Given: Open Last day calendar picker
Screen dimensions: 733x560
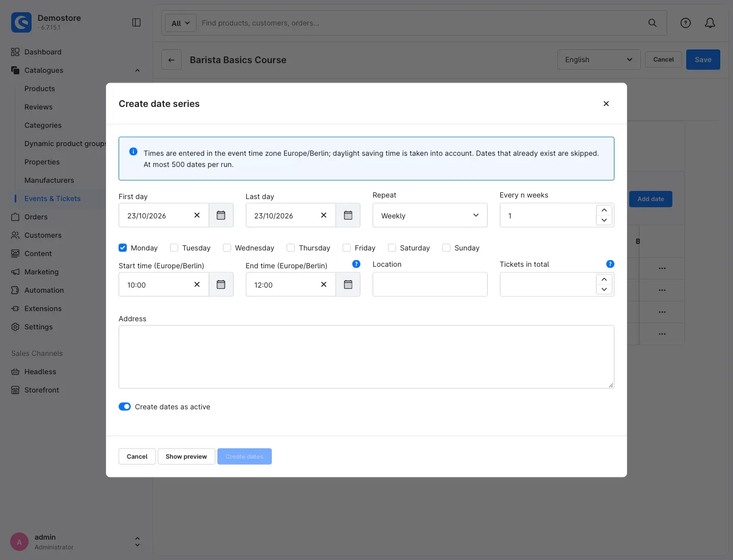Looking at the screenshot, I should [x=348, y=215].
